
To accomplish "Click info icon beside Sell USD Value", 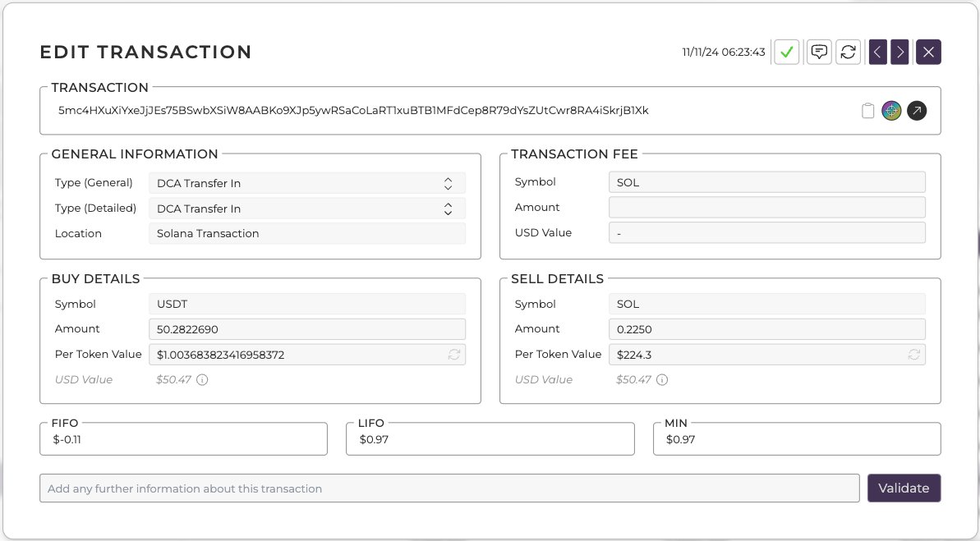I will (662, 379).
